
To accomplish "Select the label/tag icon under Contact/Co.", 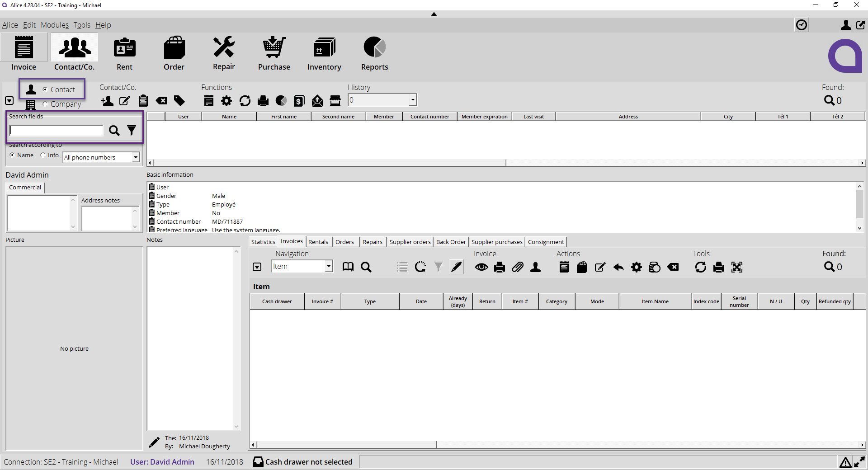I will [179, 101].
